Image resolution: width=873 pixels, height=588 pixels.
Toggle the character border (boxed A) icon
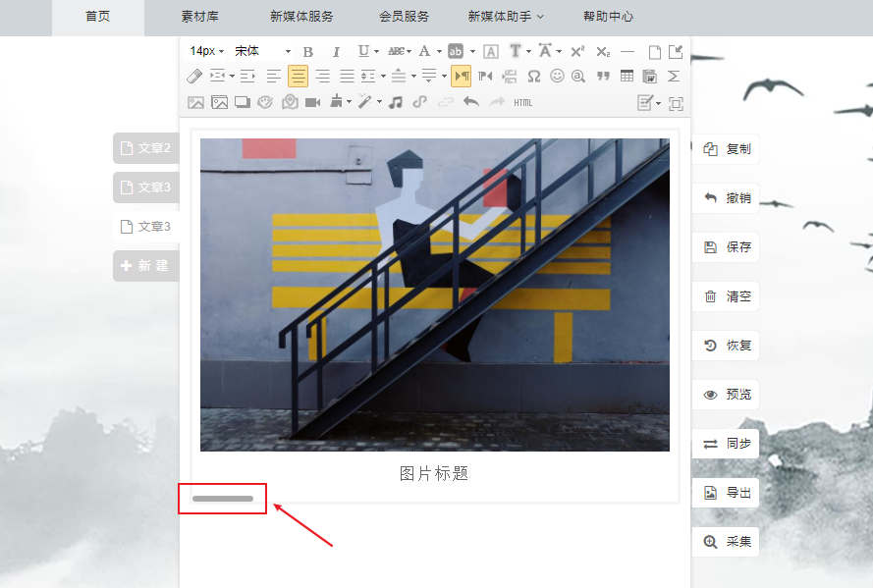point(490,52)
